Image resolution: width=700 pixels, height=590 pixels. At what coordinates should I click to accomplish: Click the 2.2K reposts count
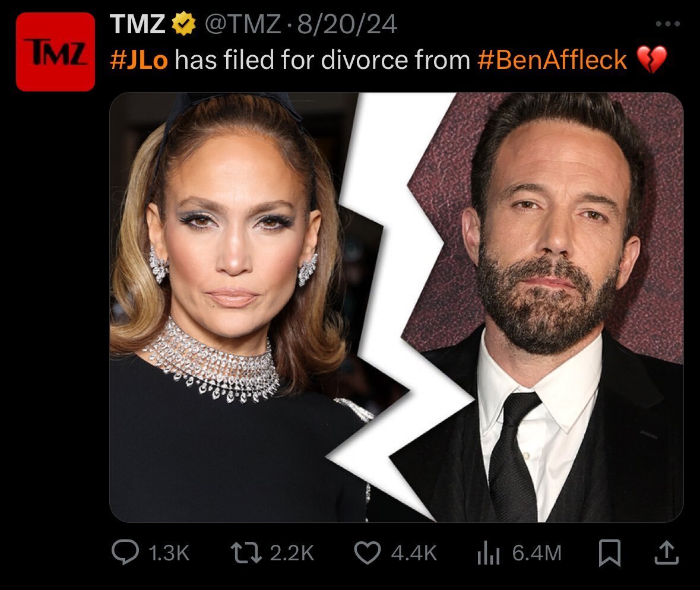(x=292, y=553)
